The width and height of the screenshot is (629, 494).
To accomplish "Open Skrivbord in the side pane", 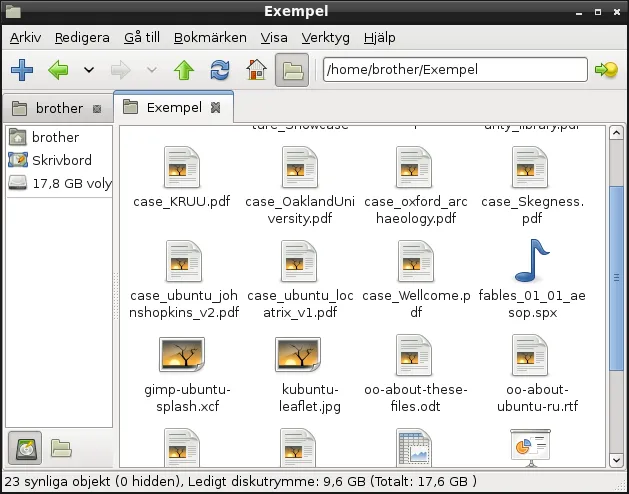I will tap(61, 160).
